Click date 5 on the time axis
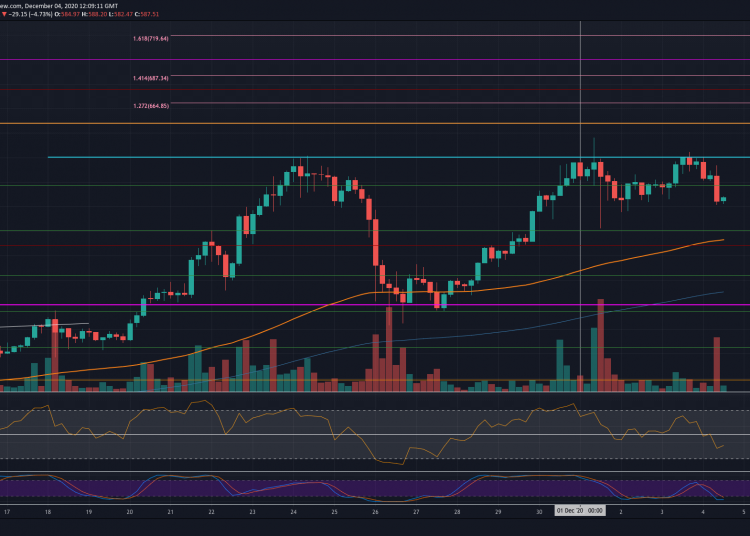This screenshot has height=536, width=750. point(745,511)
